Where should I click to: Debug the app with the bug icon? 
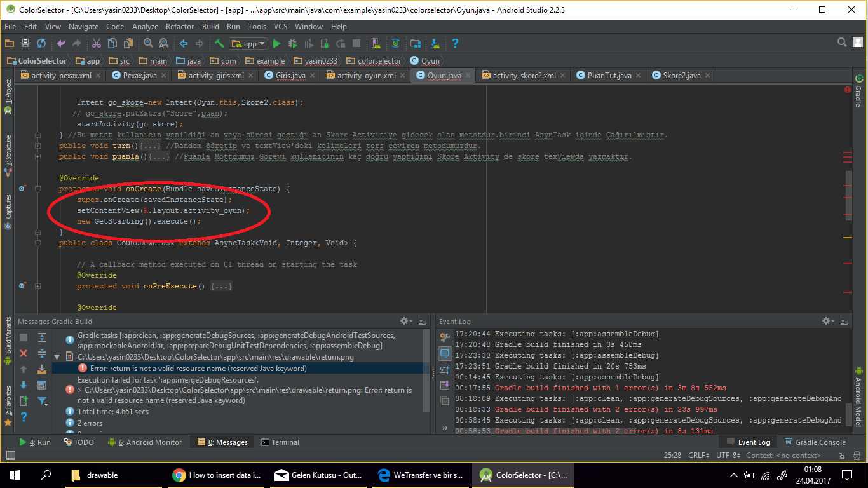pyautogui.click(x=293, y=43)
